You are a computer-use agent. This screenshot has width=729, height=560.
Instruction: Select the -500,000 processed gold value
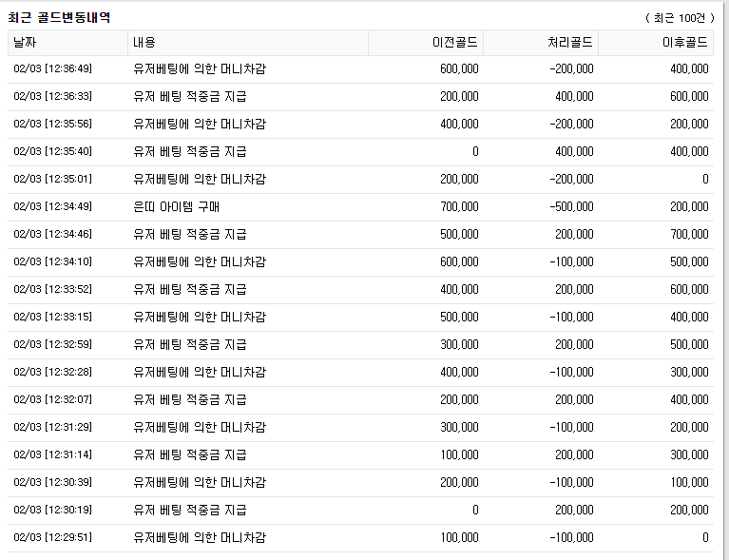571,206
